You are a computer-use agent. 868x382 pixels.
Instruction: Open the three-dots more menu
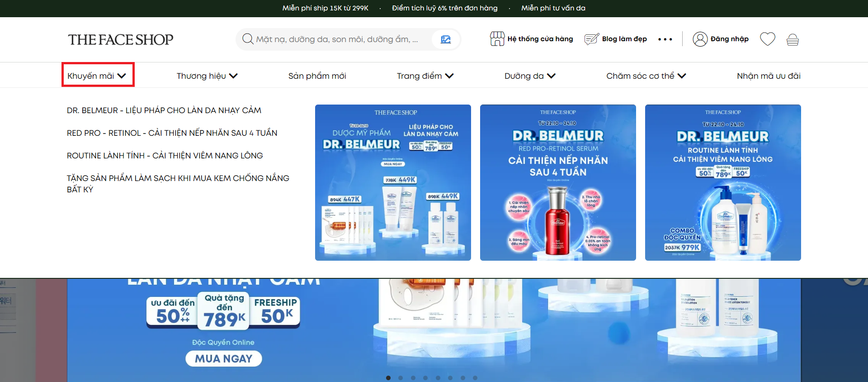[665, 39]
